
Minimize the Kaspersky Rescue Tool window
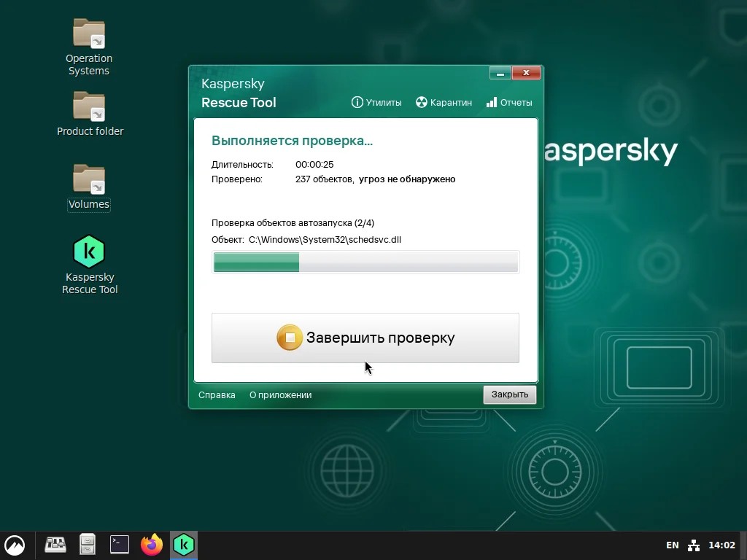tap(500, 74)
